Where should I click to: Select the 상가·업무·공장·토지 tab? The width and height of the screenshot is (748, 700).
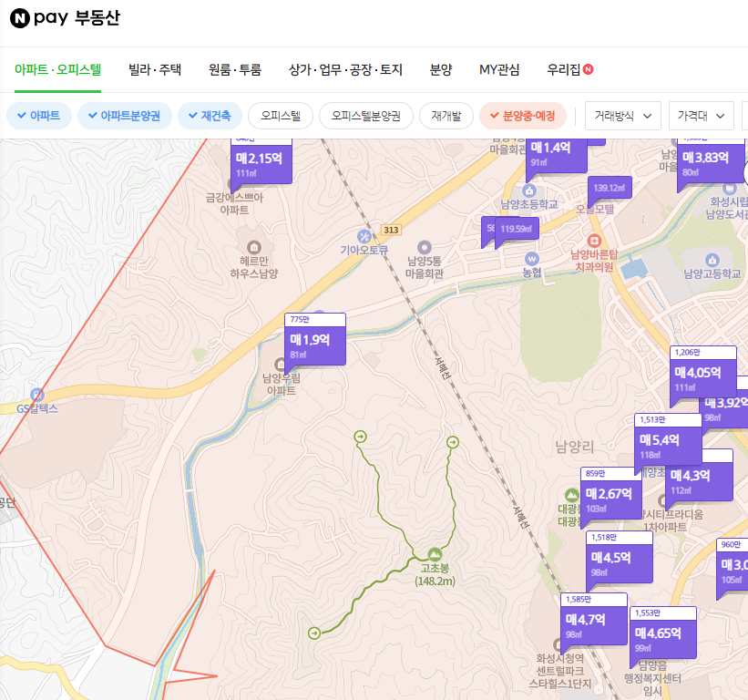(345, 69)
